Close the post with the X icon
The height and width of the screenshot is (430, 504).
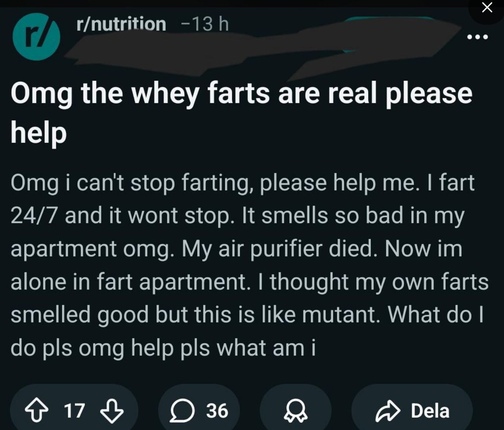coord(487,7)
